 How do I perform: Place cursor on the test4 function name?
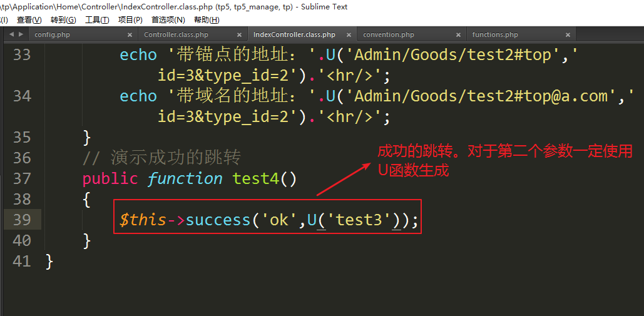click(256, 179)
